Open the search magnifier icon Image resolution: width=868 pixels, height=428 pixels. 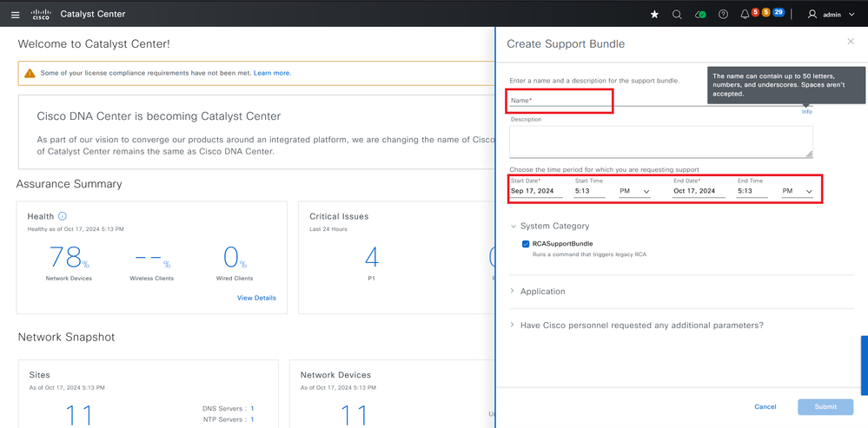point(677,15)
